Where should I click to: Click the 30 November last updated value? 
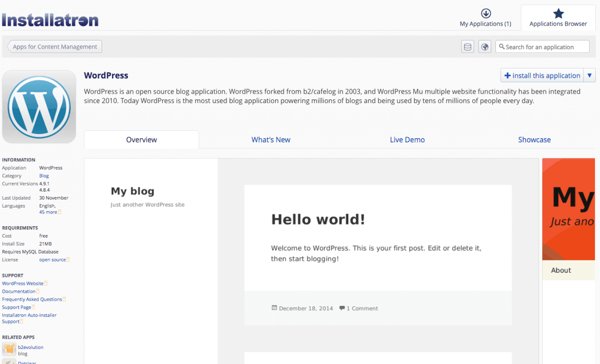tap(54, 198)
